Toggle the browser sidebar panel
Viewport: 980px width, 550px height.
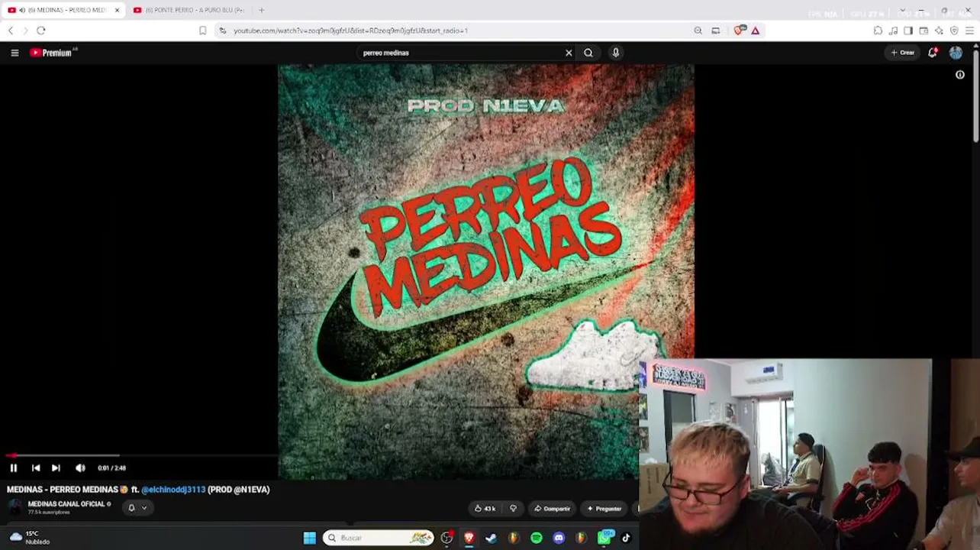[x=908, y=31]
